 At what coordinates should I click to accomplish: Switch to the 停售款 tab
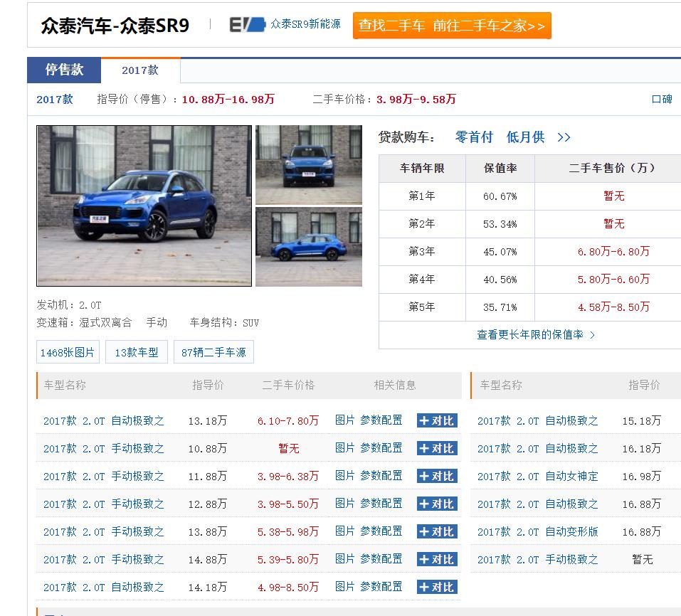63,70
